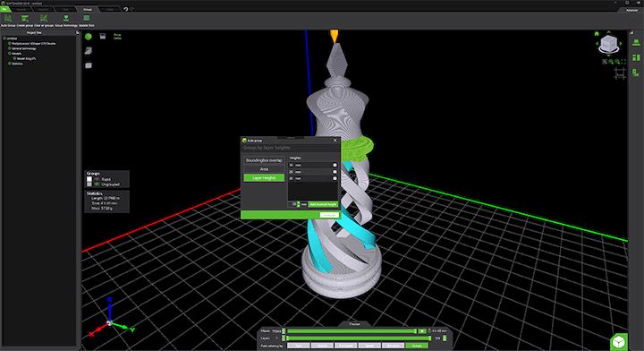Select Layer Heights grouping option
The image size is (644, 351).
[264, 177]
